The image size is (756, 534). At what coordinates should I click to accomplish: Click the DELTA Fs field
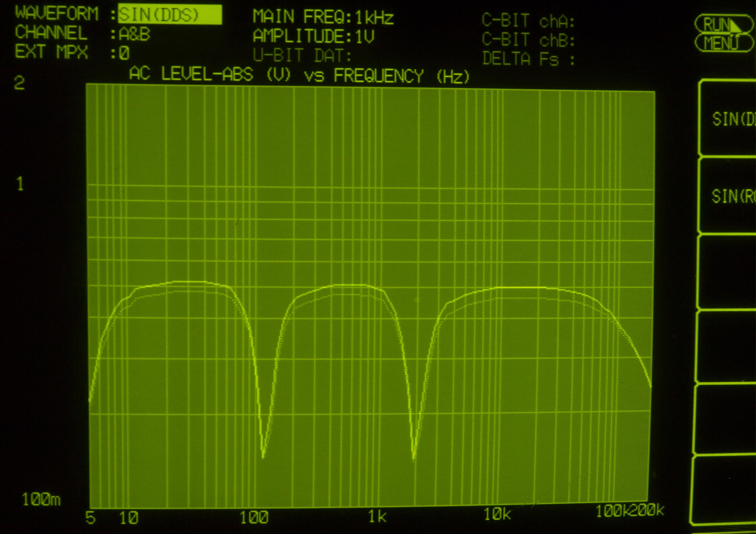[528, 59]
